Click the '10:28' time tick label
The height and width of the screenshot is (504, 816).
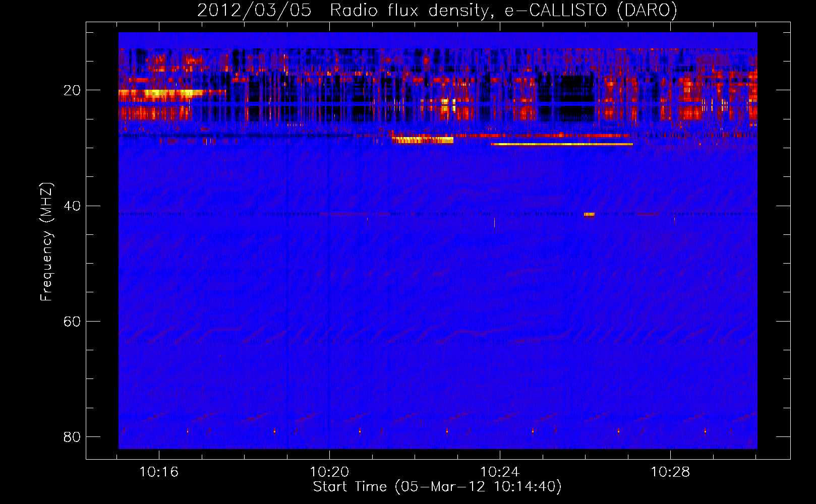click(x=670, y=472)
